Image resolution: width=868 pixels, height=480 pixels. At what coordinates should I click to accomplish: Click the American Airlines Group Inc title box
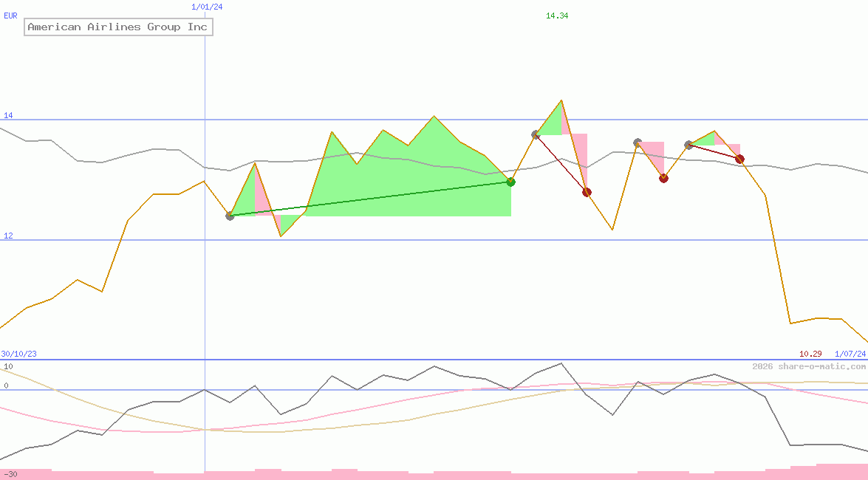pyautogui.click(x=118, y=27)
